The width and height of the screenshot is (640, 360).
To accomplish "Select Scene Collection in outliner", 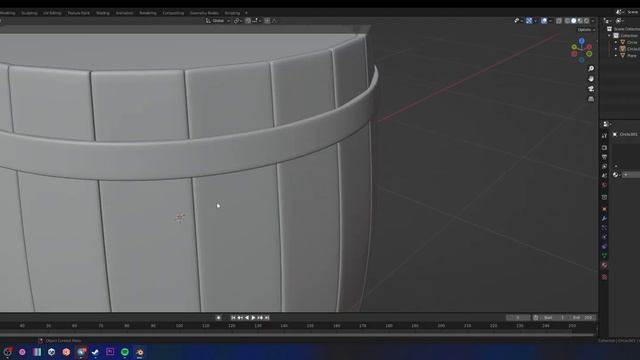I will tap(627, 29).
